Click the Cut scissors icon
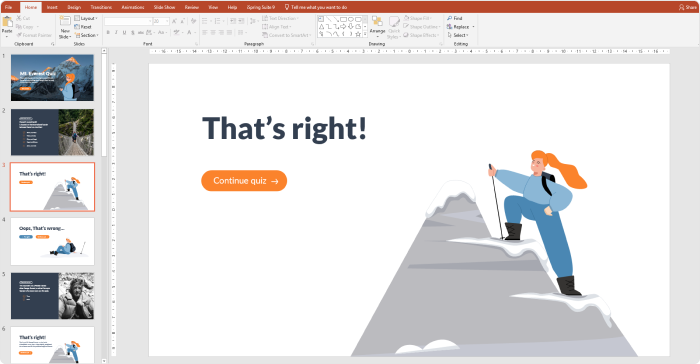 (x=19, y=18)
